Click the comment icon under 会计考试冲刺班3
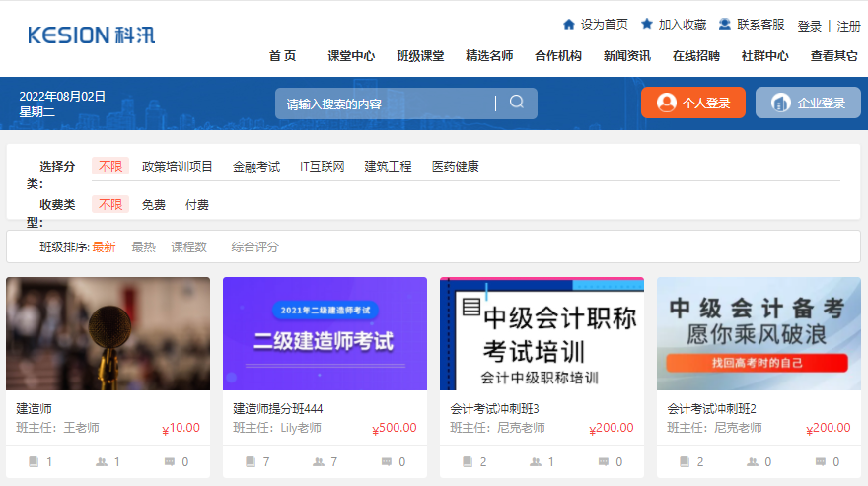This screenshot has height=486, width=868. click(604, 461)
